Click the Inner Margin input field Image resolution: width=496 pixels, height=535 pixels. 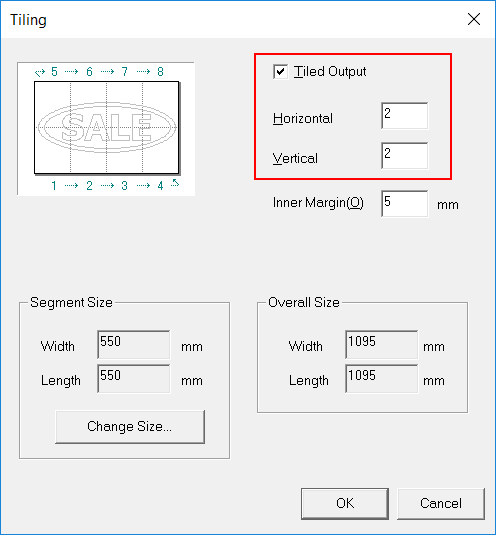[x=405, y=204]
